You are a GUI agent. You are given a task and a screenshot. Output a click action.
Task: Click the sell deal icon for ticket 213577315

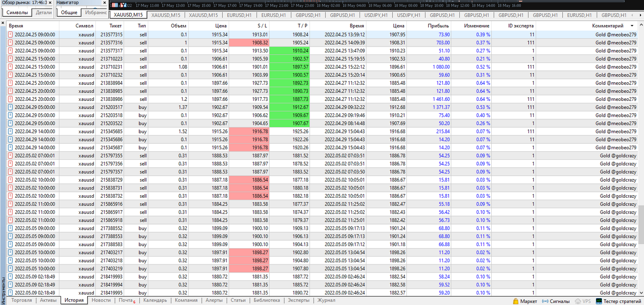point(10,35)
